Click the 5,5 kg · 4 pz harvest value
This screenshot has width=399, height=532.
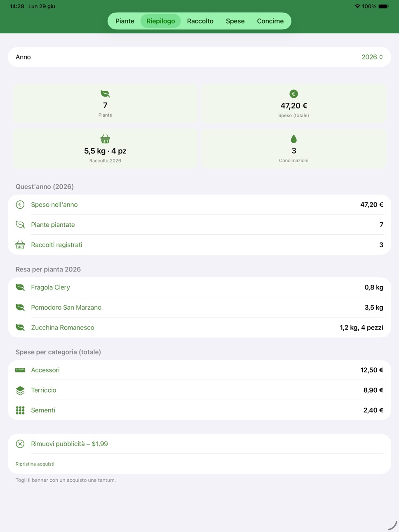(105, 151)
